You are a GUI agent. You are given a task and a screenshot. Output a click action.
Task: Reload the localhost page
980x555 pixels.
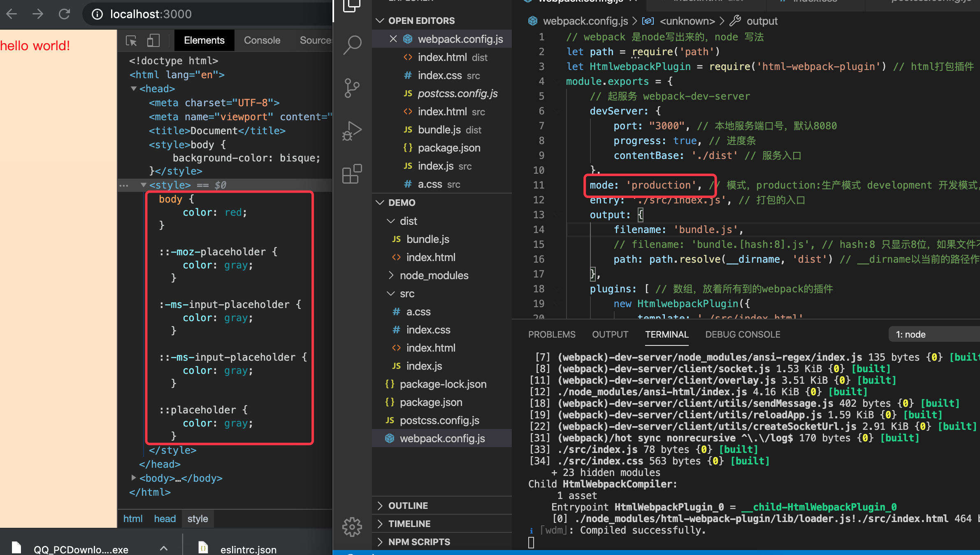[x=64, y=14]
